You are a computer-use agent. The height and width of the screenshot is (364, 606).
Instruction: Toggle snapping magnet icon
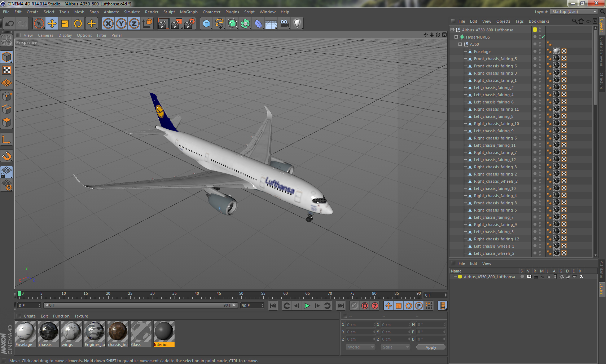point(6,156)
